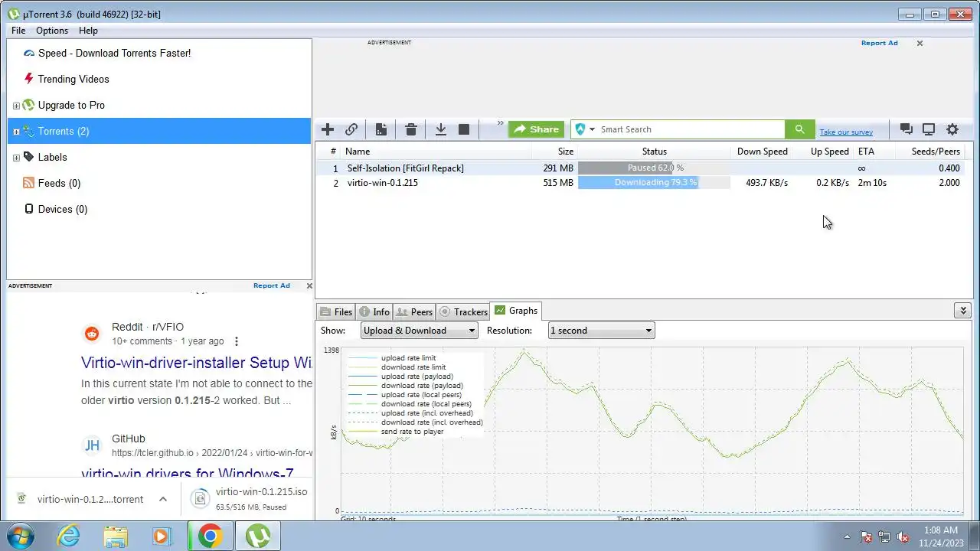The width and height of the screenshot is (980, 551).
Task: Click the Create New Torrent file icon
Action: coord(381,129)
